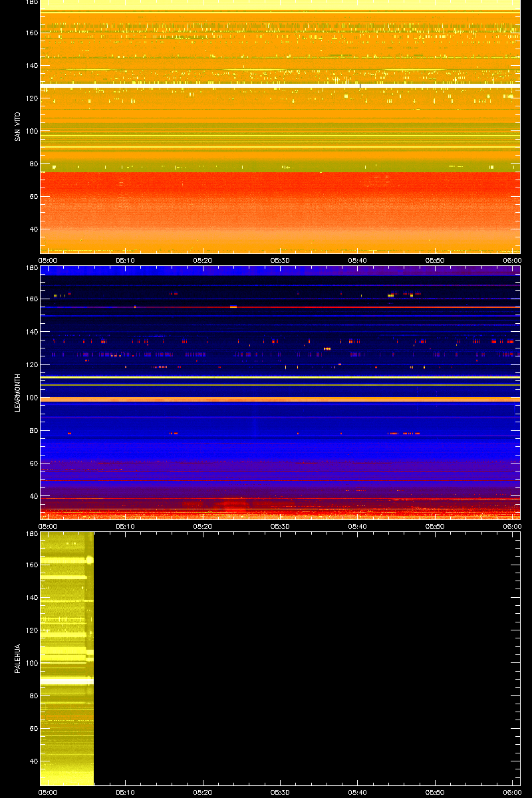Click the 40 tick on Learmonth axis

point(33,496)
